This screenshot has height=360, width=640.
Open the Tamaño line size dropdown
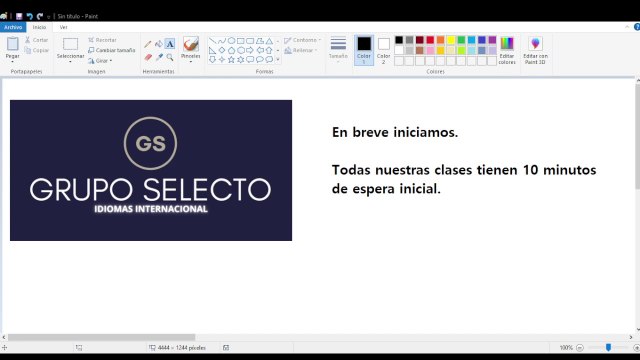click(x=338, y=50)
